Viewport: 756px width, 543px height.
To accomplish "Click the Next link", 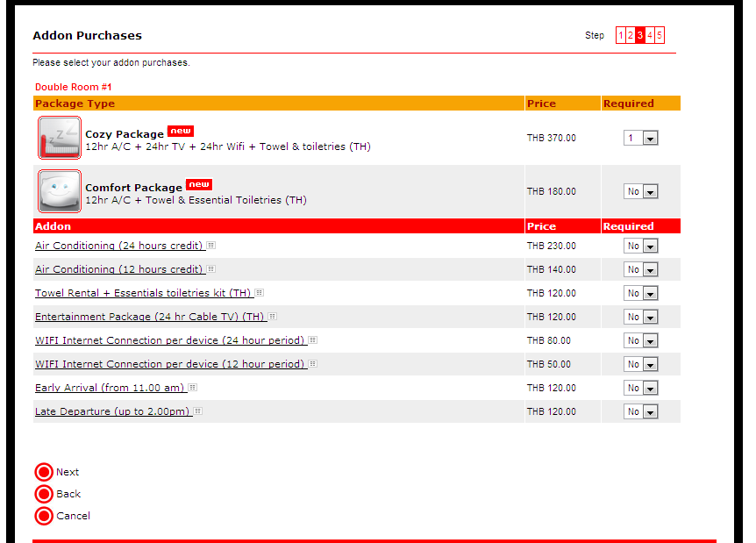I will 68,472.
